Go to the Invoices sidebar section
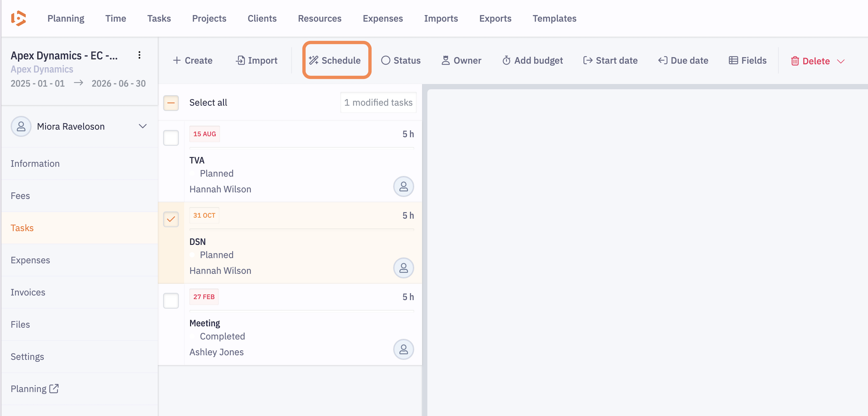This screenshot has height=416, width=868. [28, 292]
